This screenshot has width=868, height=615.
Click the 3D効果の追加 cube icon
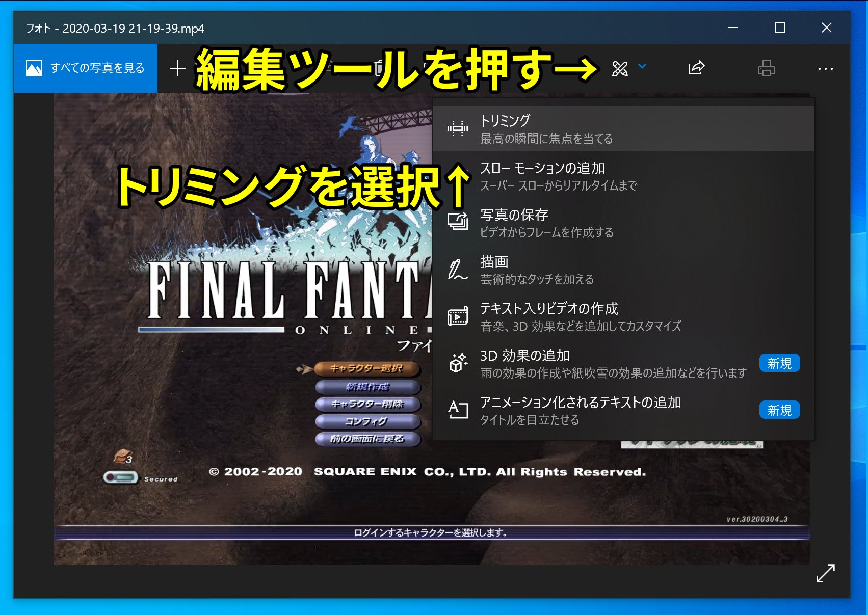[458, 363]
